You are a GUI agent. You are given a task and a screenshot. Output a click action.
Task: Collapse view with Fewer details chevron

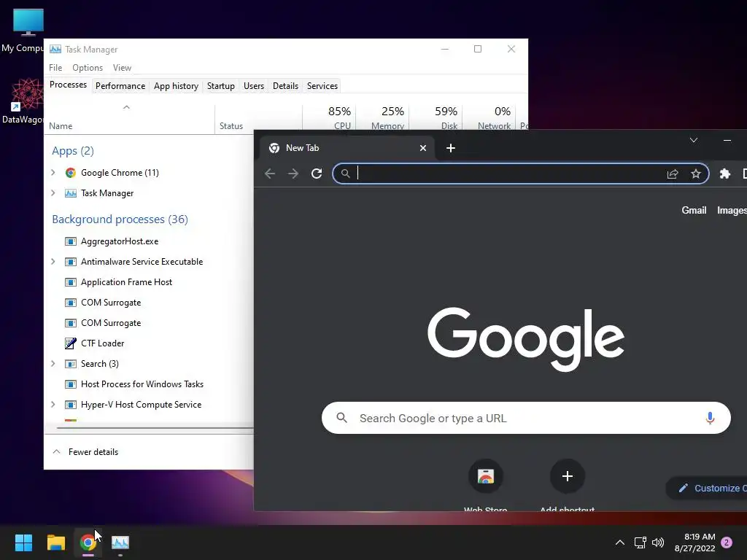56,451
